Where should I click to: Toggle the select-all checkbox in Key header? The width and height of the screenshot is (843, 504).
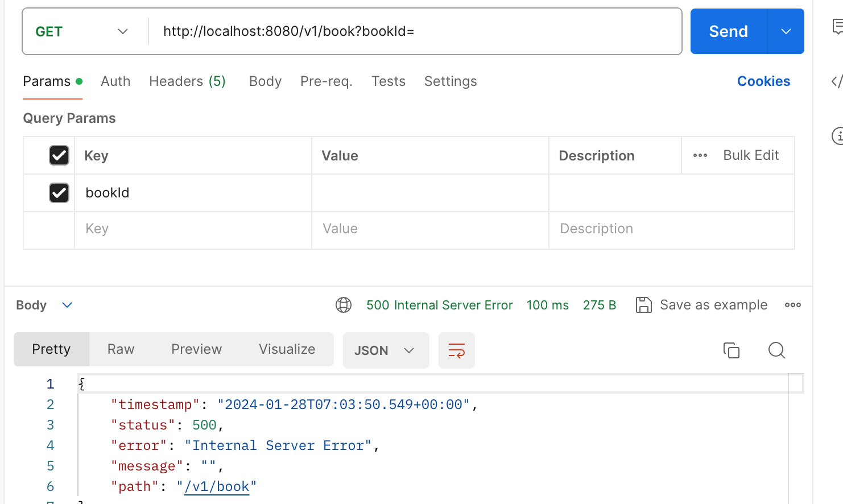point(59,155)
